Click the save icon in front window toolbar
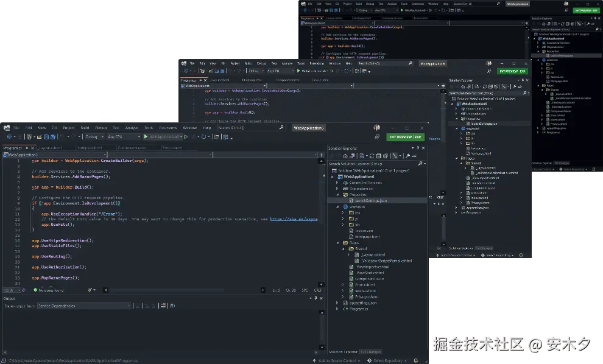603x364 pixels. (46, 137)
